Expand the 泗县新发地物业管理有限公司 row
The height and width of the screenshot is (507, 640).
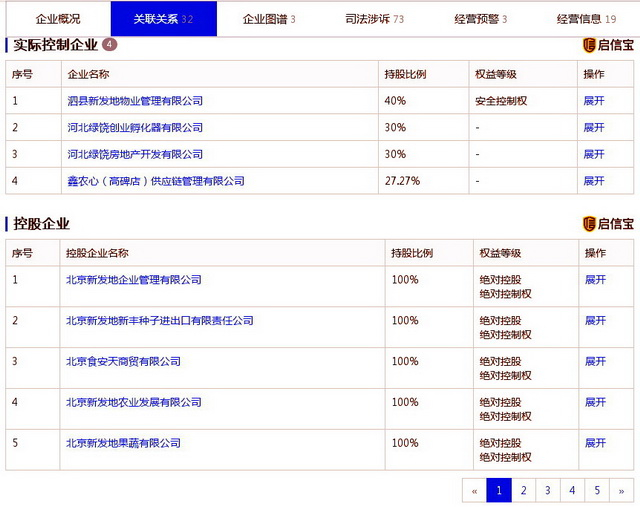click(594, 101)
